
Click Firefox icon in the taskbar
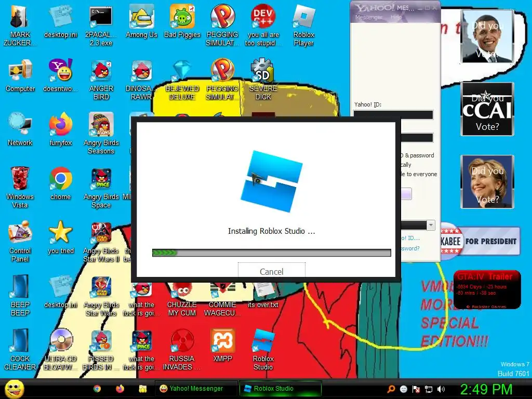120,389
